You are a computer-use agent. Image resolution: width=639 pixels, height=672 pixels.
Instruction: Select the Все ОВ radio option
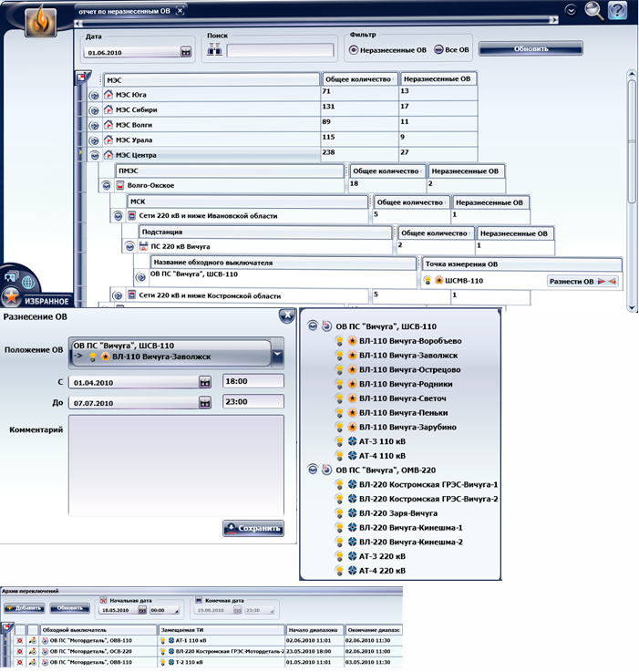click(439, 49)
